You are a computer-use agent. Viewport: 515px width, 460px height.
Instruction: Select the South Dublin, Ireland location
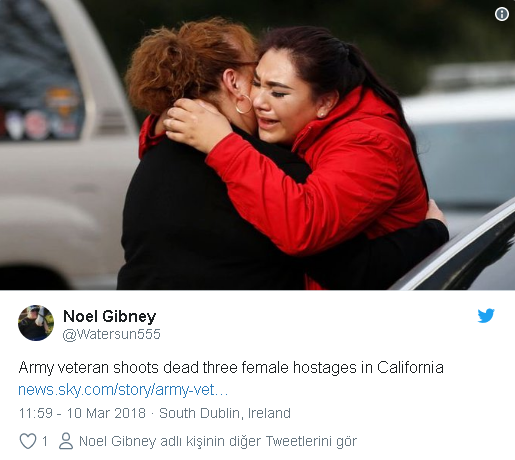tap(225, 413)
